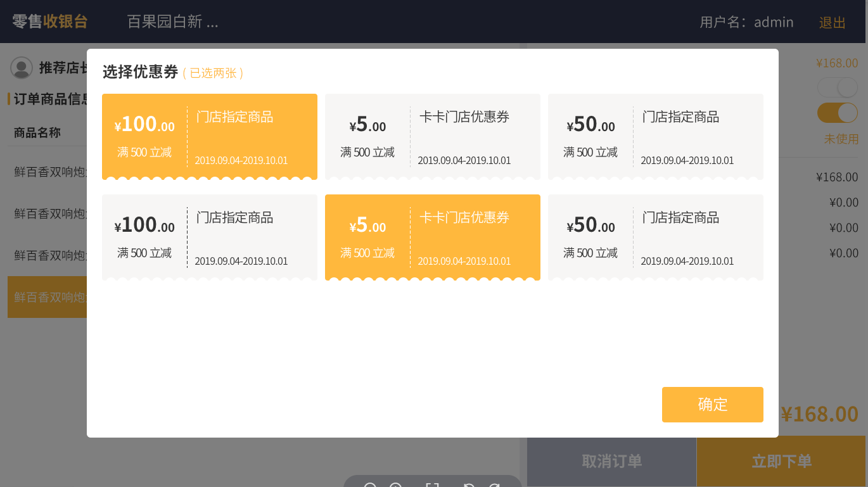The image size is (868, 487).
Task: Deselect the highlighted ¥5 卡卡门店优惠券 coupon
Action: 432,237
